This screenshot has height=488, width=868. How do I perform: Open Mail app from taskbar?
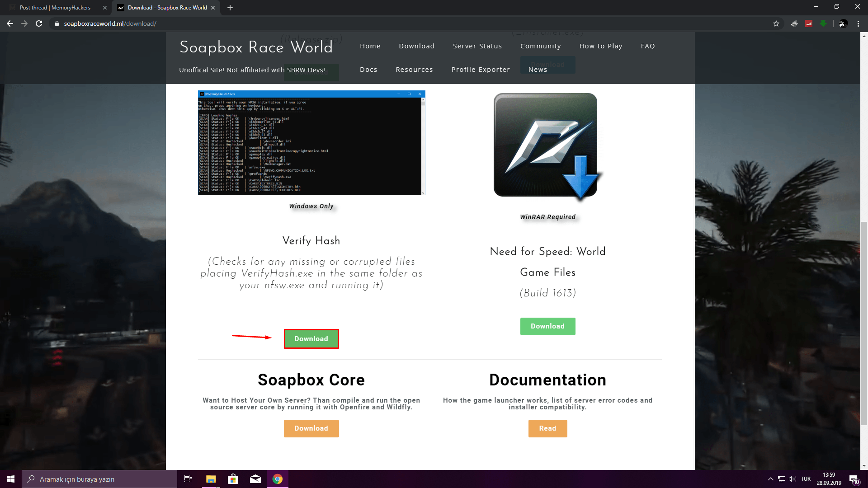coord(255,479)
